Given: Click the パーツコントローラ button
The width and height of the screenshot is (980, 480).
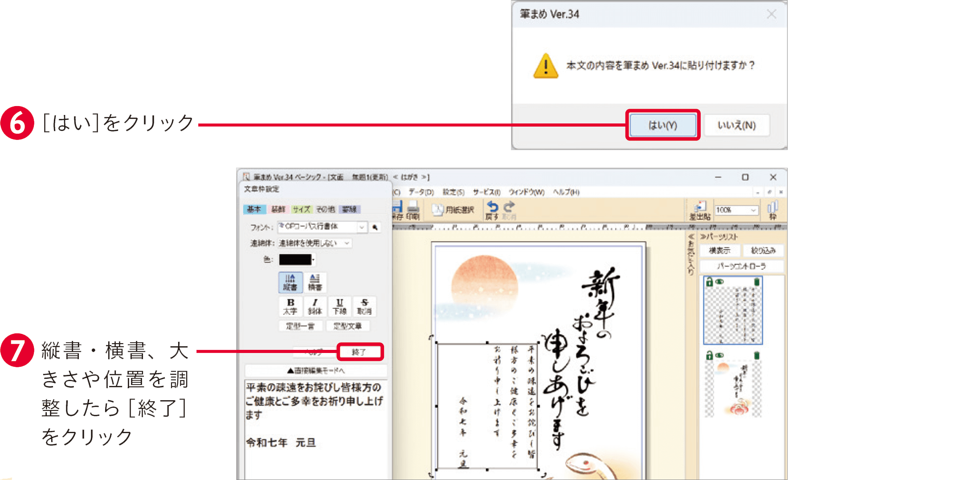Looking at the screenshot, I should tap(742, 266).
